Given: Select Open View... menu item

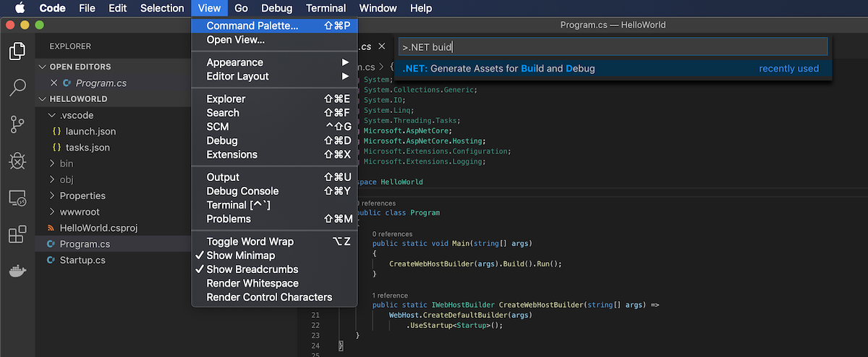Looking at the screenshot, I should pyautogui.click(x=274, y=39).
